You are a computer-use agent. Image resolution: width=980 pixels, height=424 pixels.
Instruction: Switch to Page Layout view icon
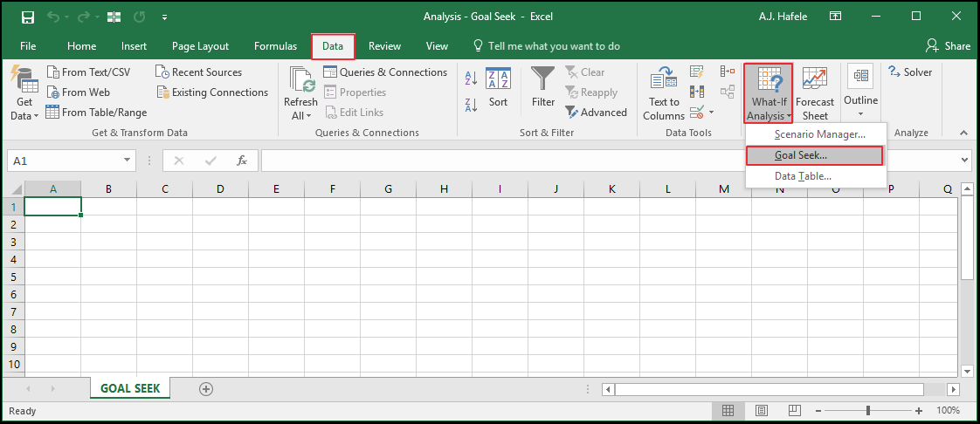pyautogui.click(x=761, y=410)
